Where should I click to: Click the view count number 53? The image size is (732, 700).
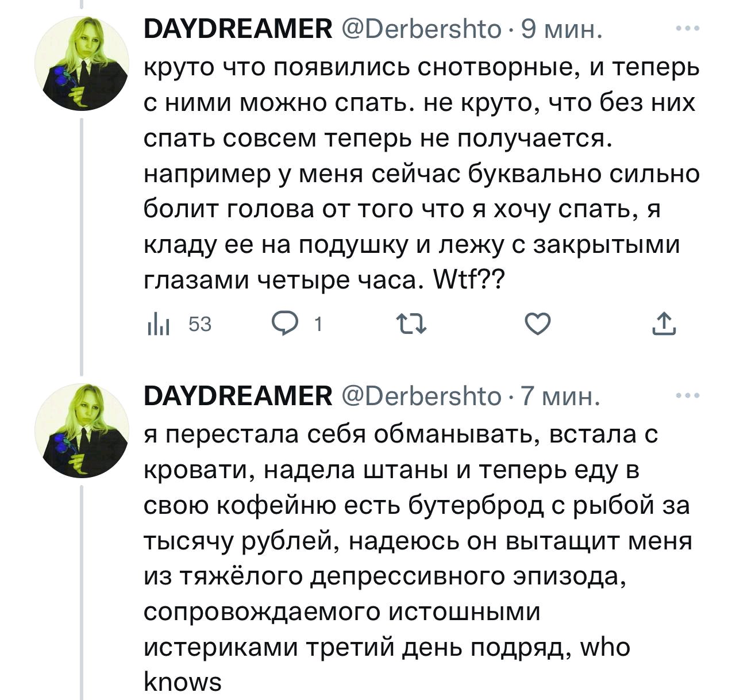pos(200,325)
